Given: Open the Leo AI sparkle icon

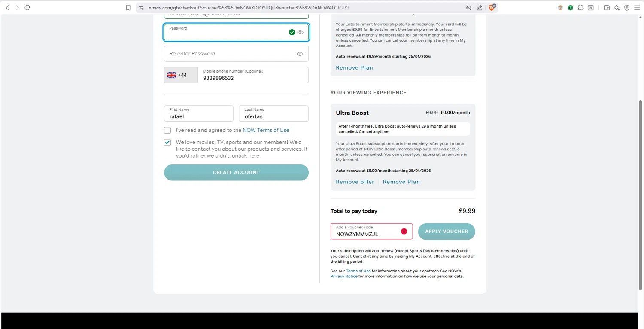Looking at the screenshot, I should point(617,8).
